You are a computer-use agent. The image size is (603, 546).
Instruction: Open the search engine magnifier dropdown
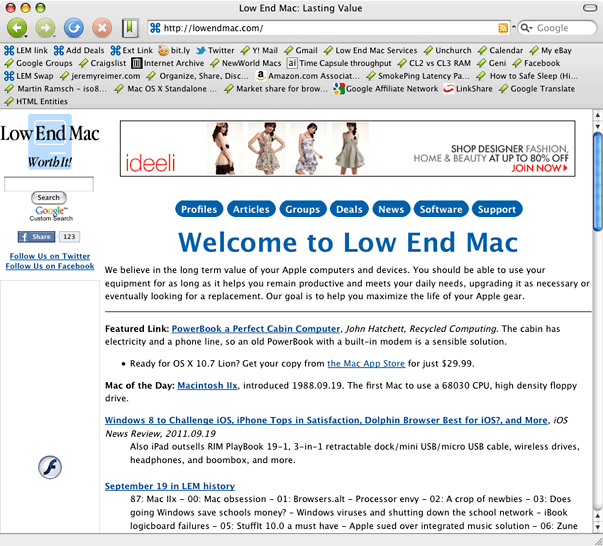click(526, 28)
